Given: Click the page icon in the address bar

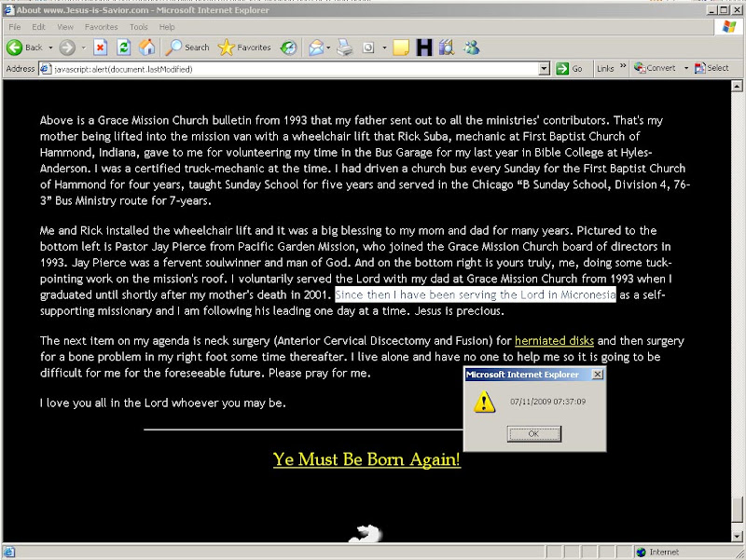Looking at the screenshot, I should (46, 69).
